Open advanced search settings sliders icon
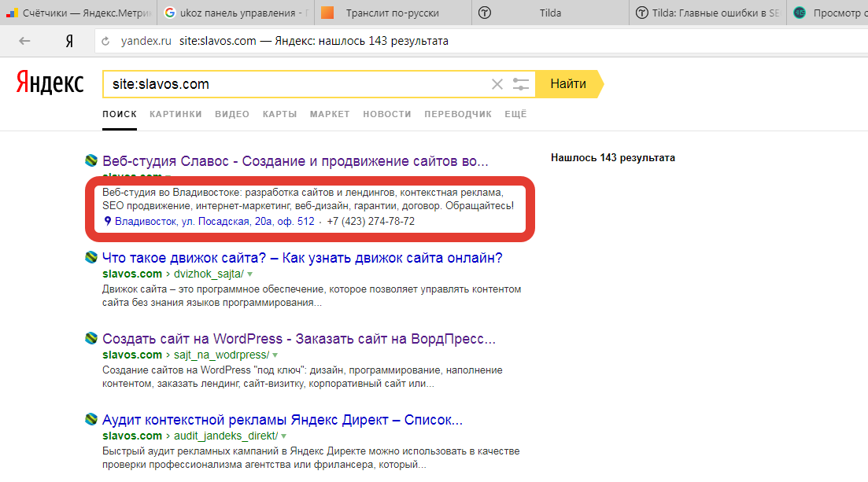Viewport: 868px width, 482px height. (x=520, y=84)
